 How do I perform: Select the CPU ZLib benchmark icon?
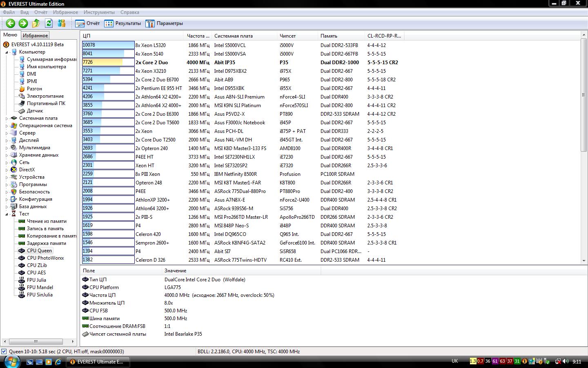tap(22, 265)
